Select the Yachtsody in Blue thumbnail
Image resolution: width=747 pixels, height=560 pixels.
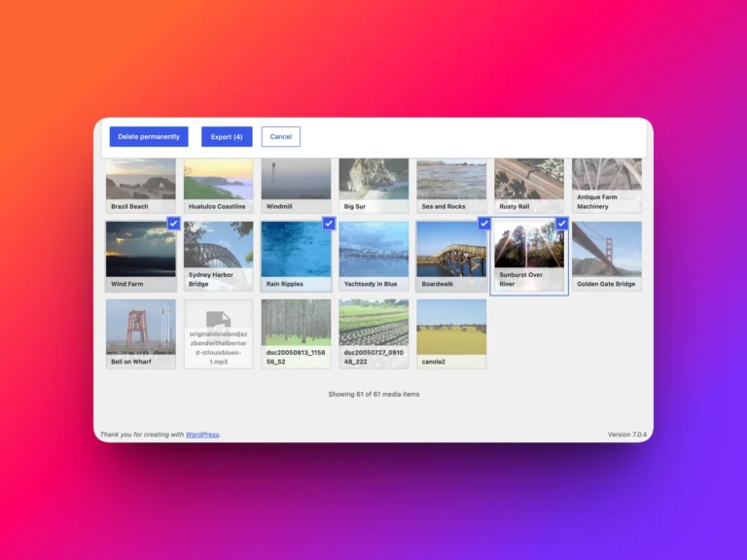373,257
